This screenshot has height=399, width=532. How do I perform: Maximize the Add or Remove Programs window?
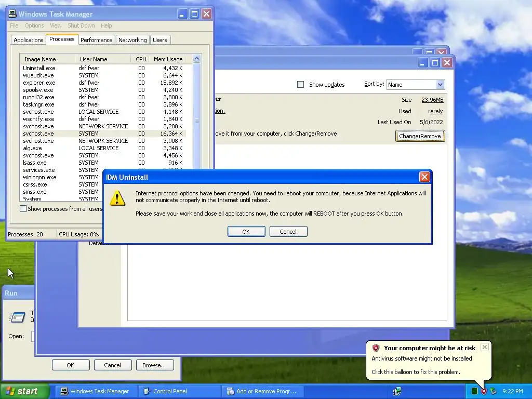435,63
